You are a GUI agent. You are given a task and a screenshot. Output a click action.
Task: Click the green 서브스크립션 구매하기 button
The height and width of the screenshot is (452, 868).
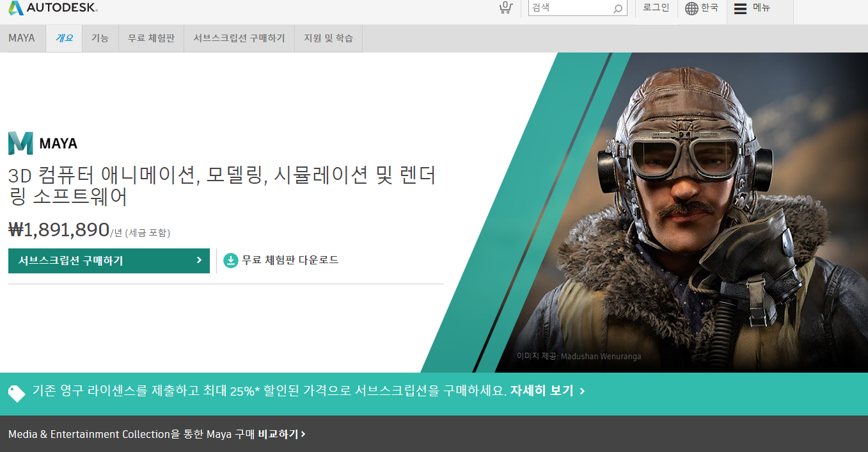pos(109,261)
